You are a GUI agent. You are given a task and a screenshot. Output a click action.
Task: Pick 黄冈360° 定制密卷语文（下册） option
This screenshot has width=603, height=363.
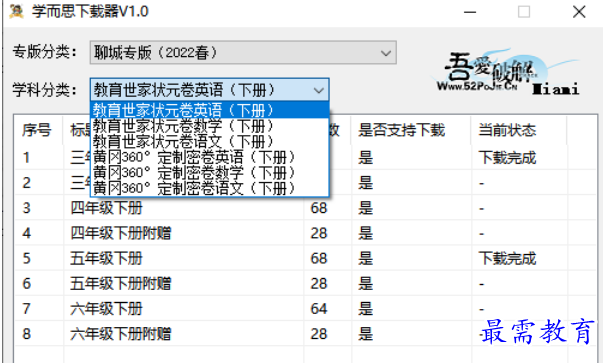point(210,188)
